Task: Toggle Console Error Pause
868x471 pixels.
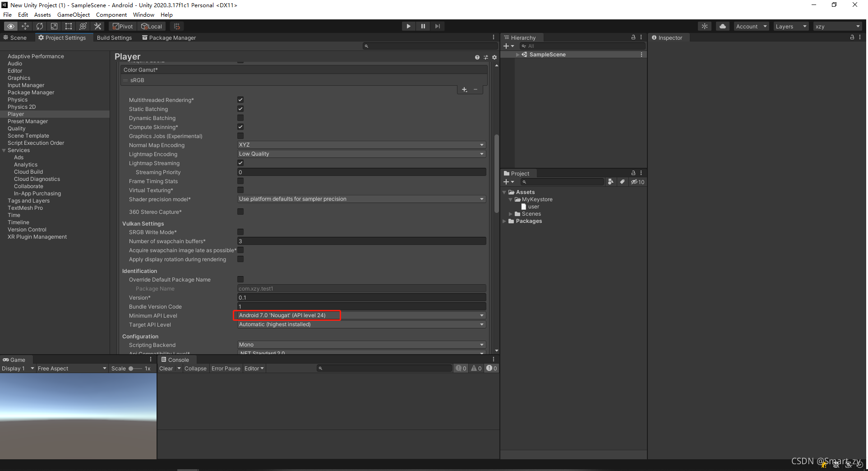Action: (226, 369)
